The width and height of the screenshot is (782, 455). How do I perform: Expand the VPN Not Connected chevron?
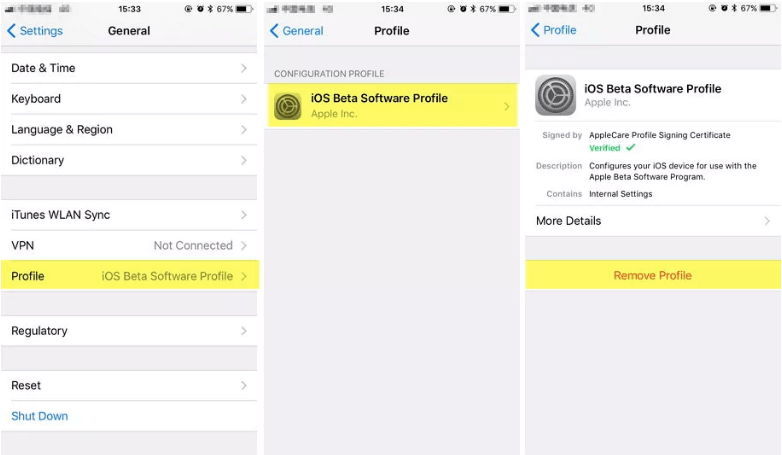pos(244,245)
